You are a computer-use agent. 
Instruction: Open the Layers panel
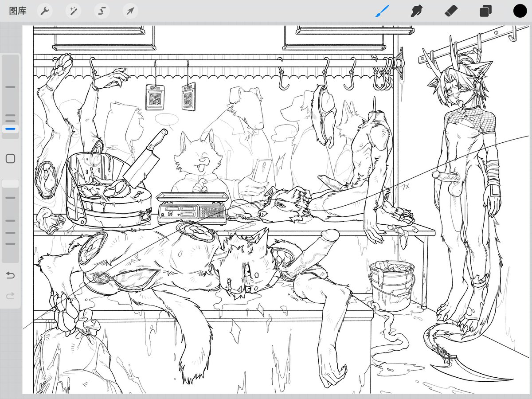485,11
